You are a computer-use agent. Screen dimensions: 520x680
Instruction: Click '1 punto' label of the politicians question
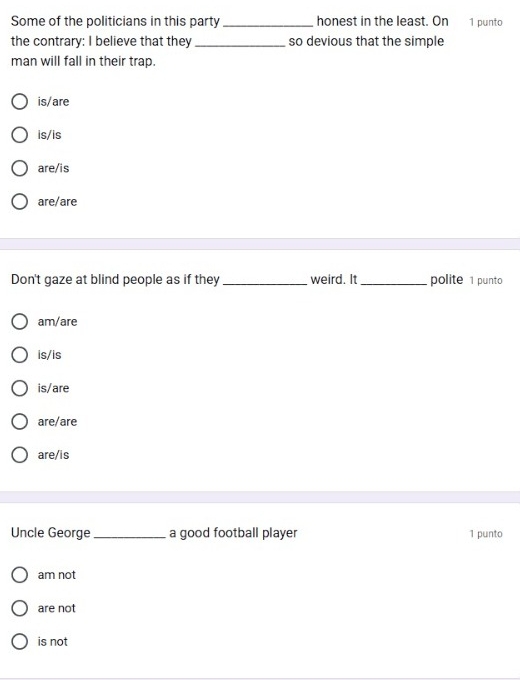point(486,22)
